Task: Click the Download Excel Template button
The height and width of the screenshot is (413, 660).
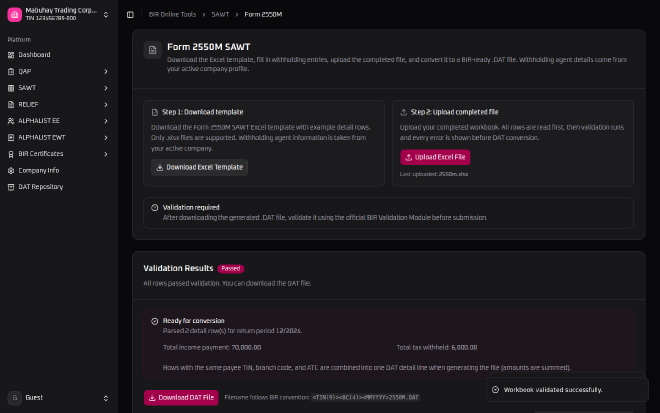Action: 200,168
